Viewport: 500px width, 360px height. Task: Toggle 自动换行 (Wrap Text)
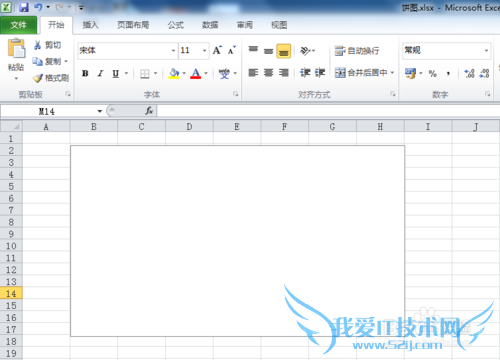coord(357,51)
